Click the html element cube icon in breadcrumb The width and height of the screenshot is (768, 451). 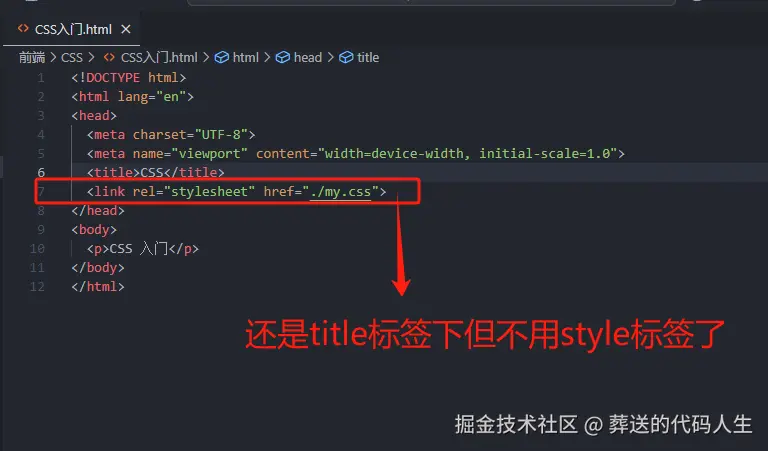222,58
